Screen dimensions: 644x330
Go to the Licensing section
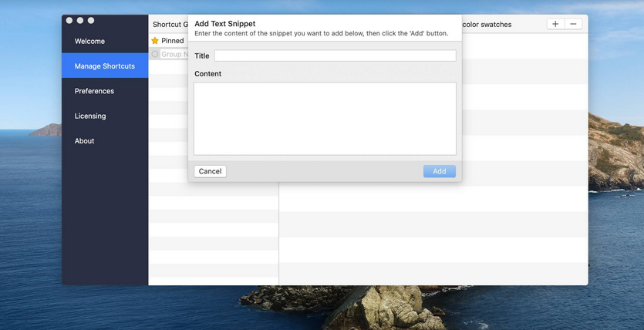(90, 116)
